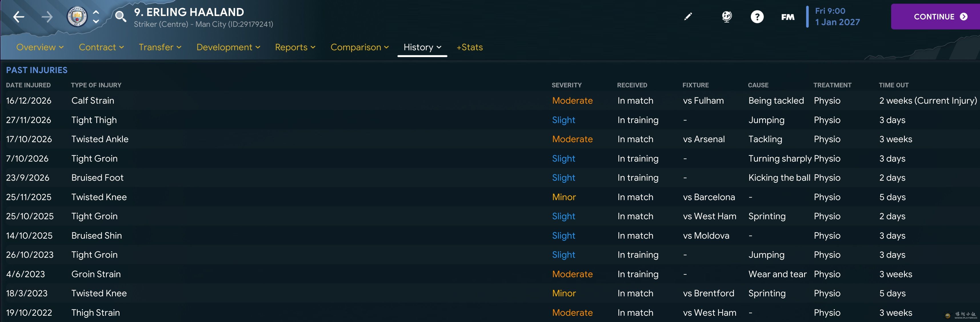980x322 pixels.
Task: Open the +Stats tab
Action: tap(469, 47)
